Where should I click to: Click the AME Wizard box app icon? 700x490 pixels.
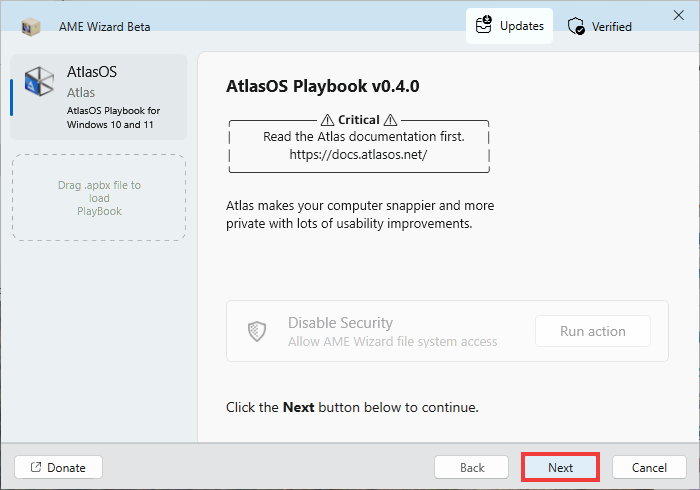tap(31, 27)
